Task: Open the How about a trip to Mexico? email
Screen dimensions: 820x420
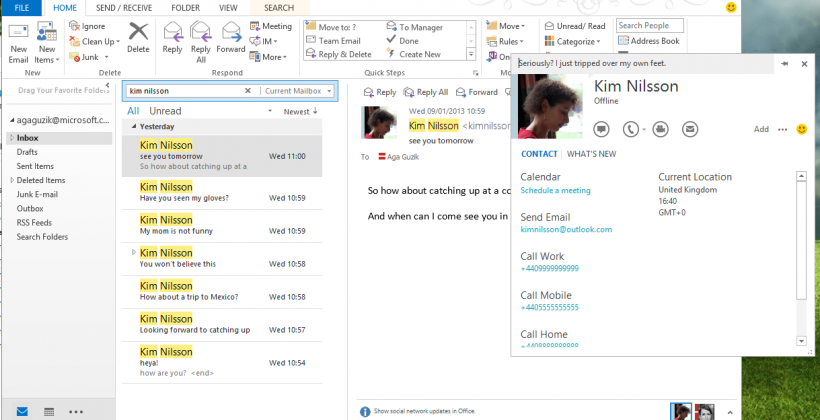Action: (x=222, y=291)
